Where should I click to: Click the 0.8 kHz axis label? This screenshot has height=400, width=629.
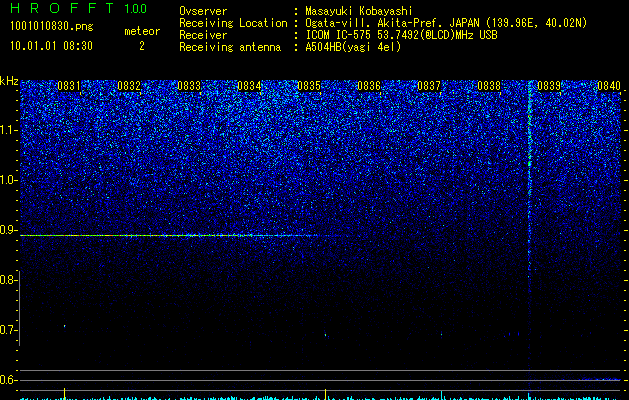(x=9, y=280)
